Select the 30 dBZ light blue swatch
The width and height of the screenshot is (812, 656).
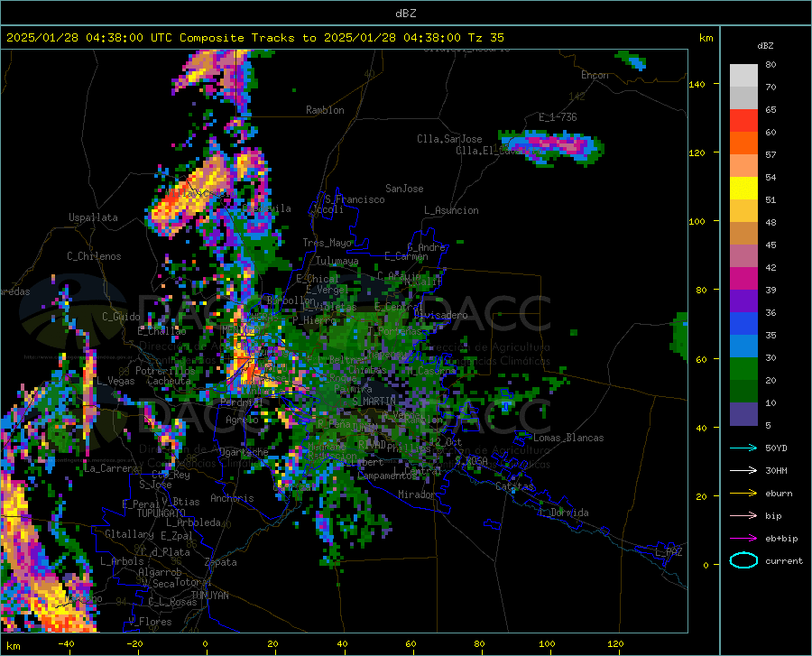(743, 346)
